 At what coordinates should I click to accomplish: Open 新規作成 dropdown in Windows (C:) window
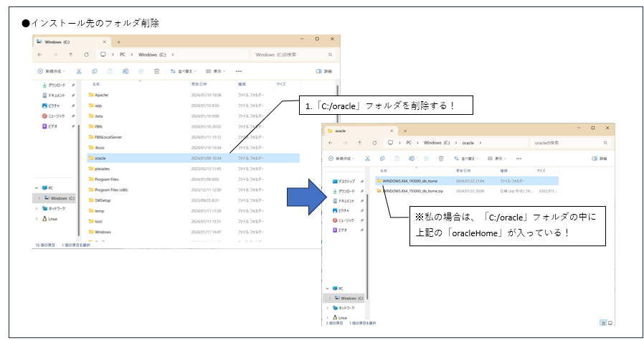pos(52,71)
